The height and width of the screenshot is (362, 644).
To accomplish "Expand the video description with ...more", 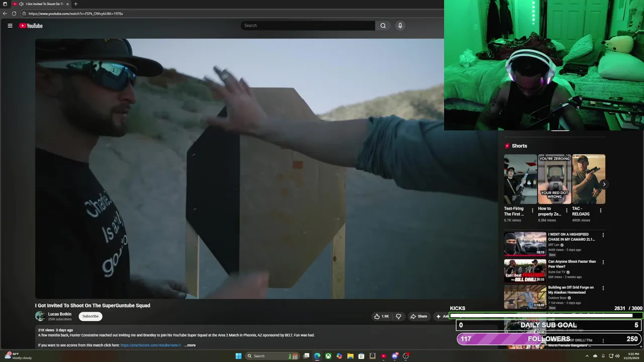I will pos(190,345).
